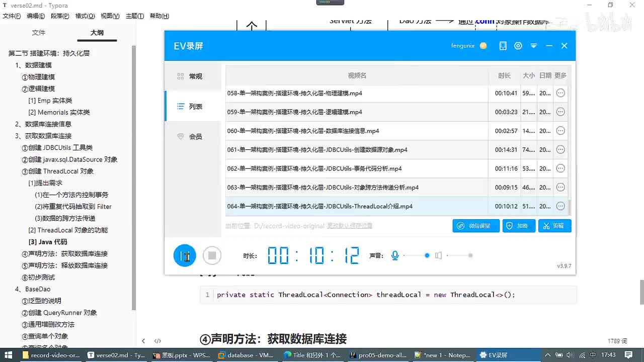Toggle Typora source code mode icon

click(x=157, y=341)
